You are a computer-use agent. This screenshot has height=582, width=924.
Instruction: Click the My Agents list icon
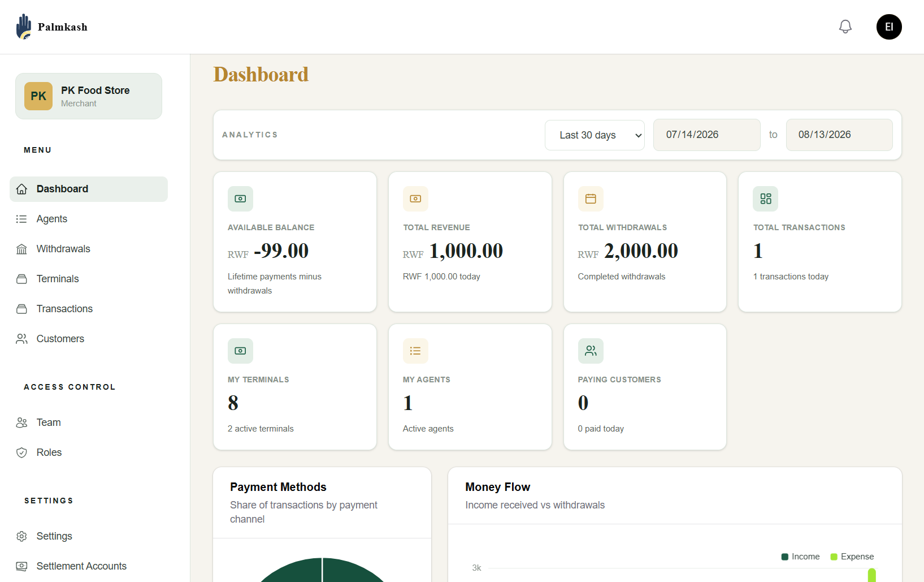point(415,351)
